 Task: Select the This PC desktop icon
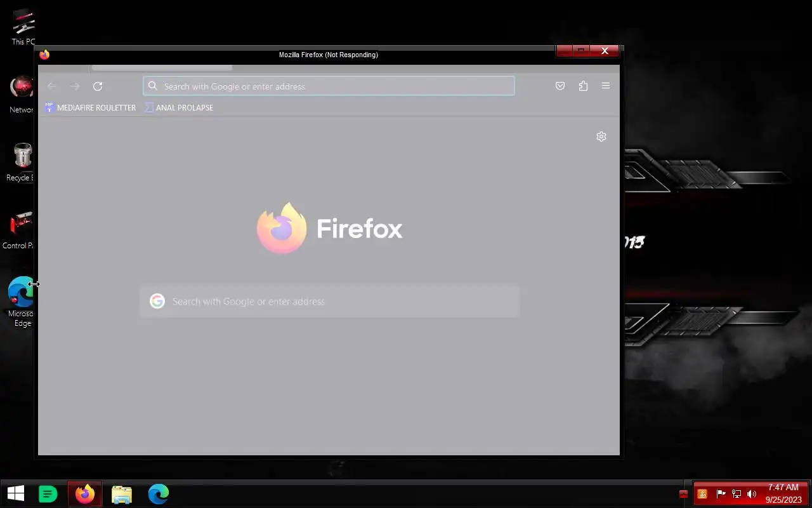(x=23, y=27)
